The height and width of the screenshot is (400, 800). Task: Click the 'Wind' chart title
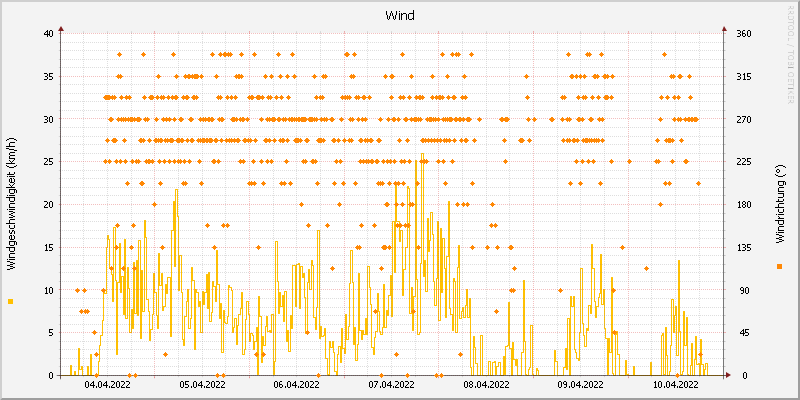point(400,16)
